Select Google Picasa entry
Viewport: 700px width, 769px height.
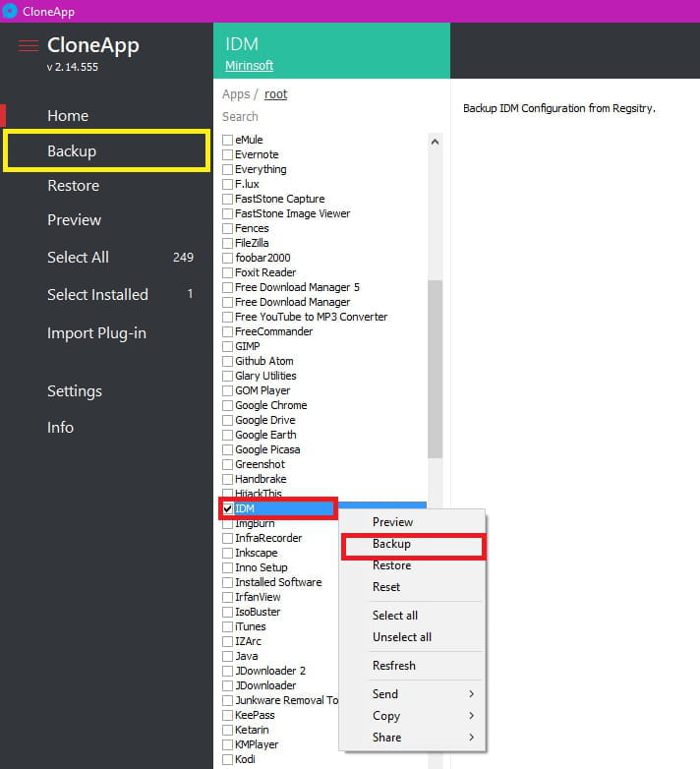point(267,449)
